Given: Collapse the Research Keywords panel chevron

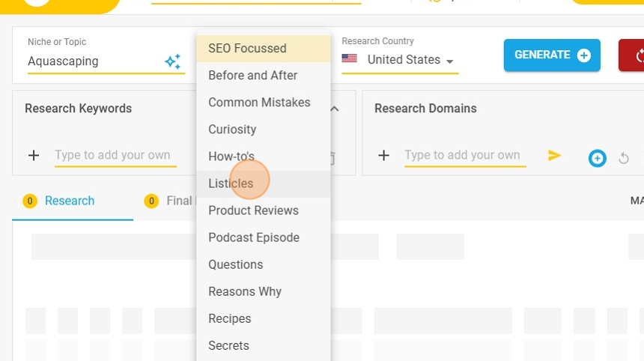Looking at the screenshot, I should pyautogui.click(x=335, y=109).
